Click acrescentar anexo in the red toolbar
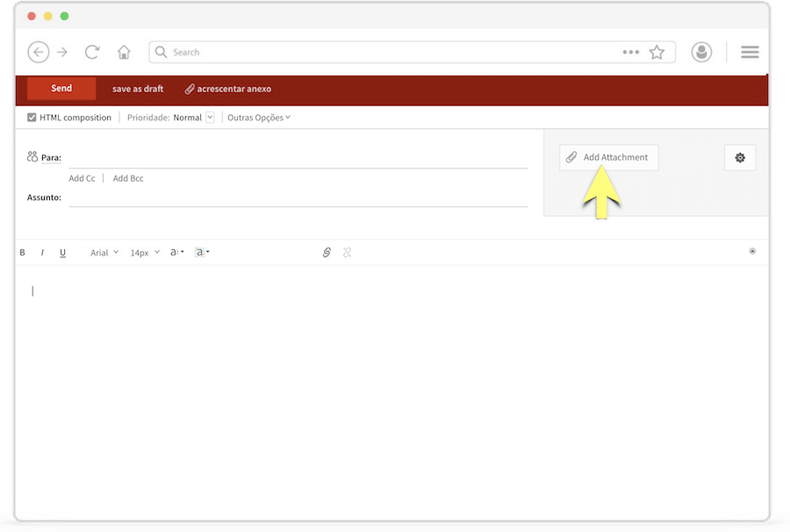Image resolution: width=790 pixels, height=532 pixels. pyautogui.click(x=228, y=89)
